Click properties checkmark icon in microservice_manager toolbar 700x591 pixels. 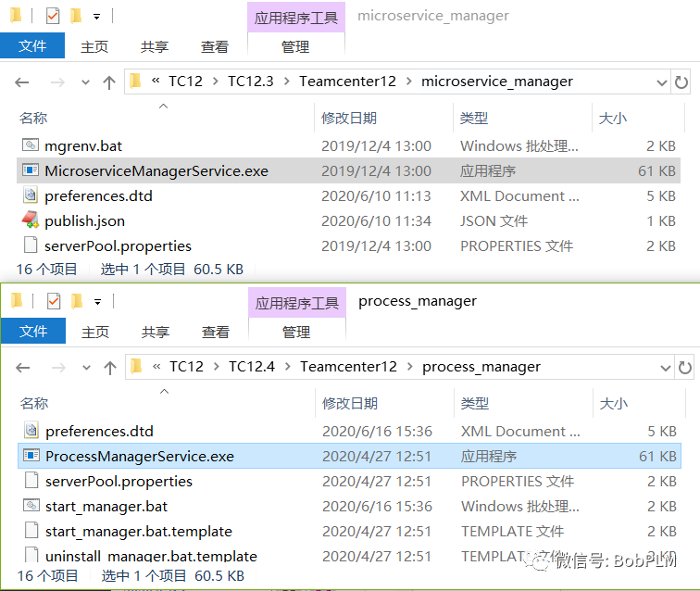click(53, 17)
